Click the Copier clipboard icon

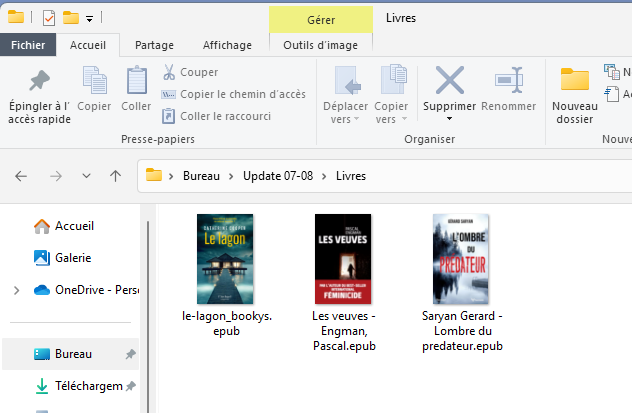coord(95,80)
